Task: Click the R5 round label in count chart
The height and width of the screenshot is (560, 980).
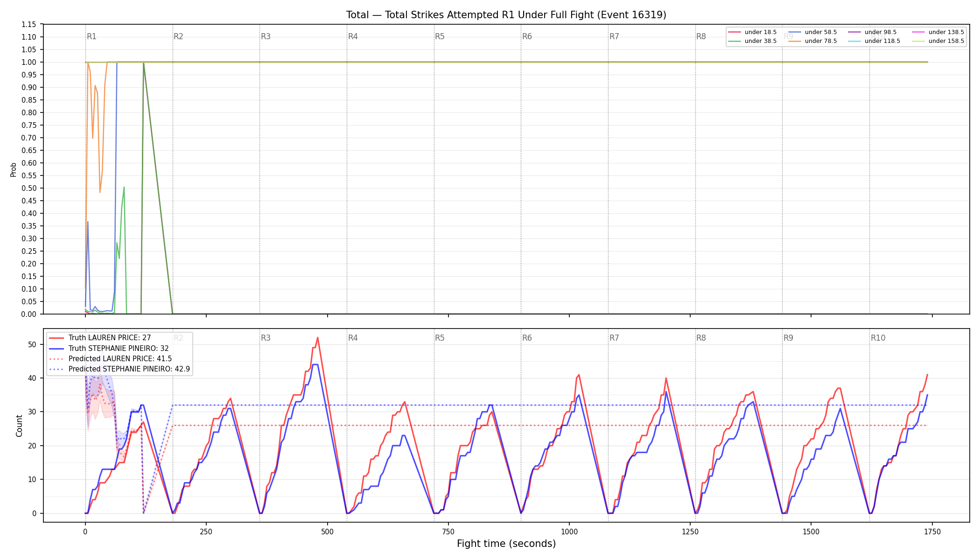Action: (440, 338)
